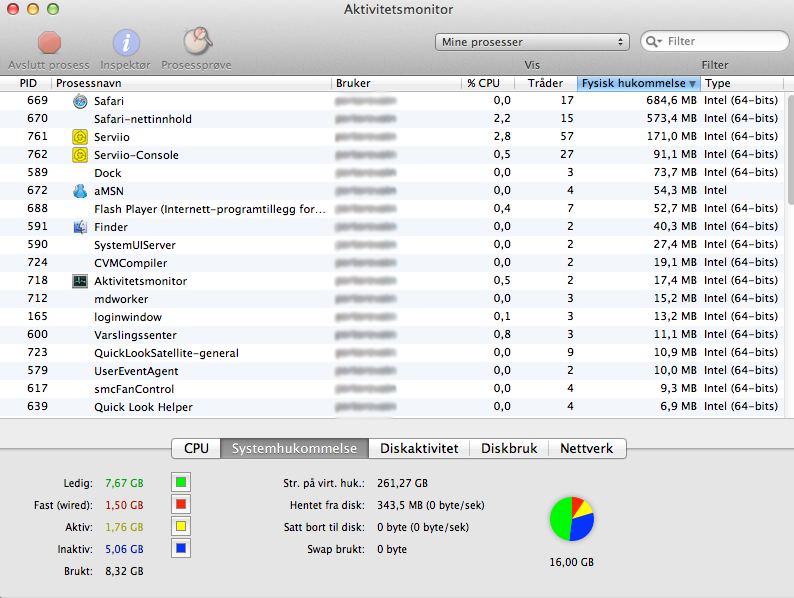Click the 1,76 GB Aktiv value
This screenshot has width=794, height=598.
click(x=124, y=527)
